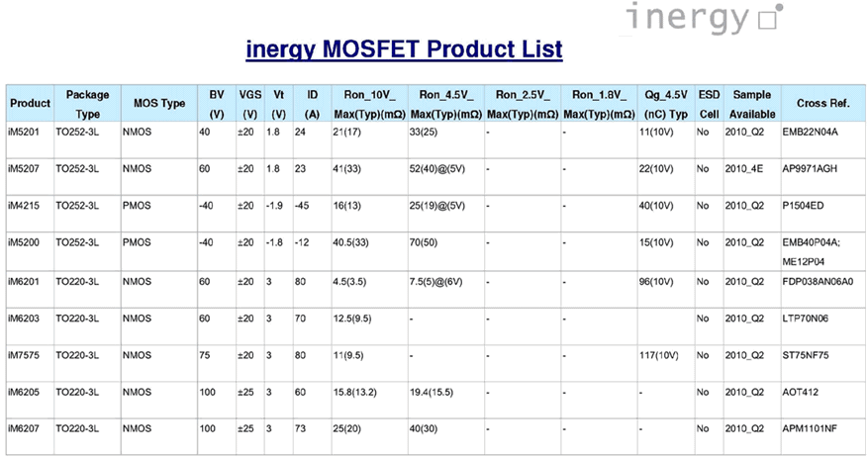Click Ron_10V value 4.5(3.5)
The image size is (868, 458).
(x=349, y=282)
